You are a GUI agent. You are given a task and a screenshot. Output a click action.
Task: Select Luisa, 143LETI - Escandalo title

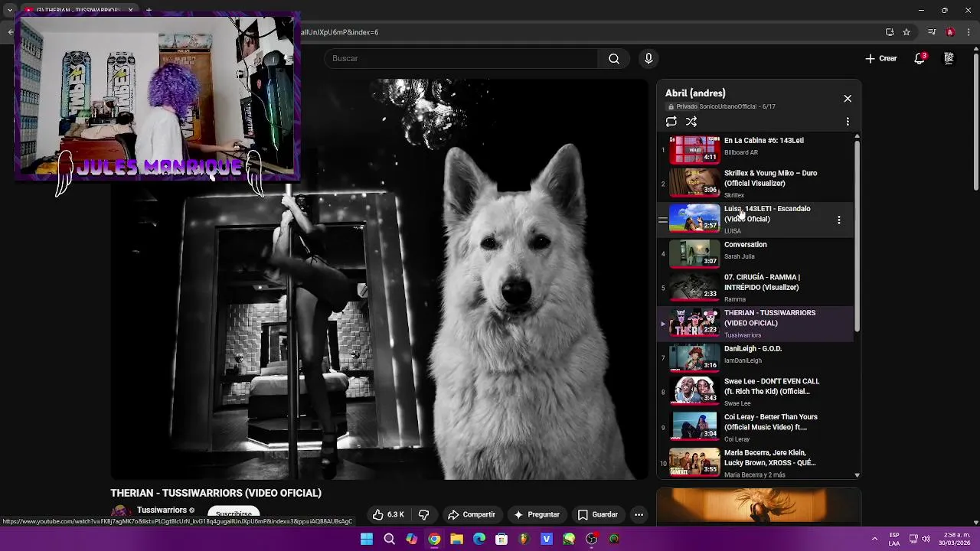pos(767,214)
